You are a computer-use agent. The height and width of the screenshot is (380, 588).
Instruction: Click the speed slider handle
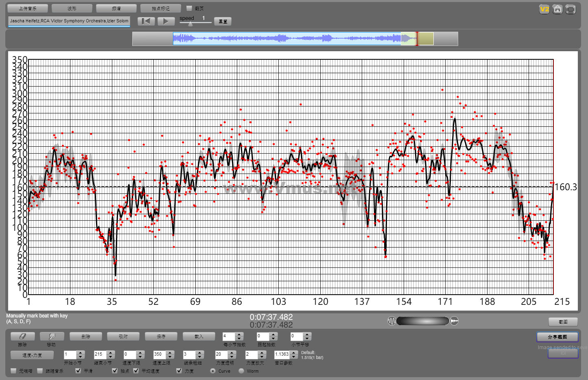[x=190, y=24]
